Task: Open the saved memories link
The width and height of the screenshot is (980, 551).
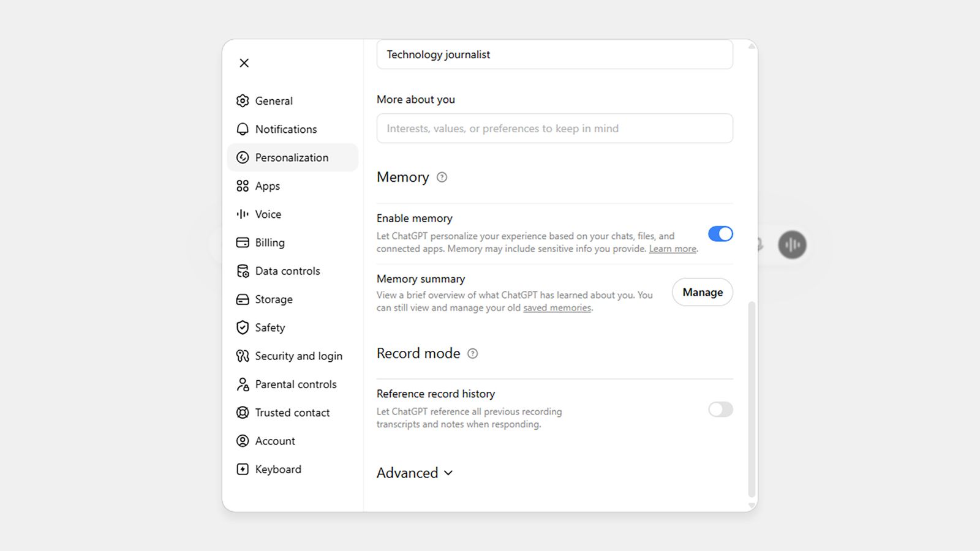Action: pyautogui.click(x=557, y=308)
